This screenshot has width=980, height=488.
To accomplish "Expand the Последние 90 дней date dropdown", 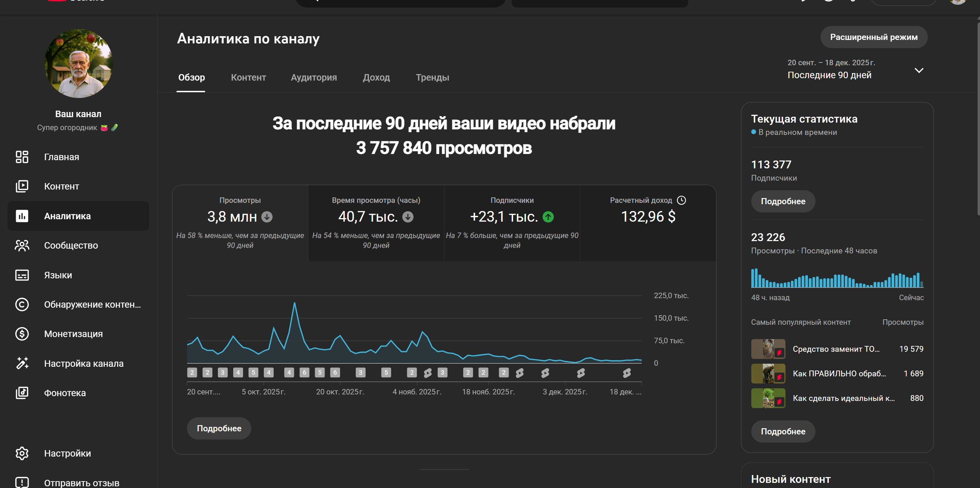I will coord(919,70).
